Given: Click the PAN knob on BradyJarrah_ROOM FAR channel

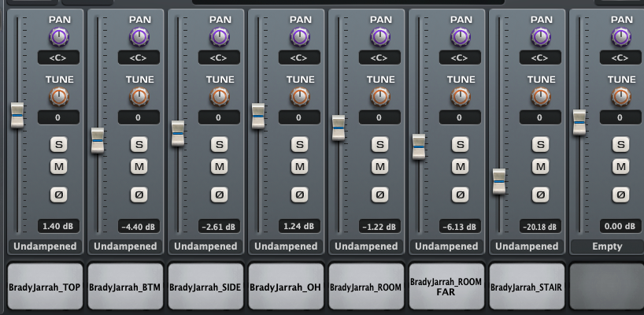Looking at the screenshot, I should [461, 37].
